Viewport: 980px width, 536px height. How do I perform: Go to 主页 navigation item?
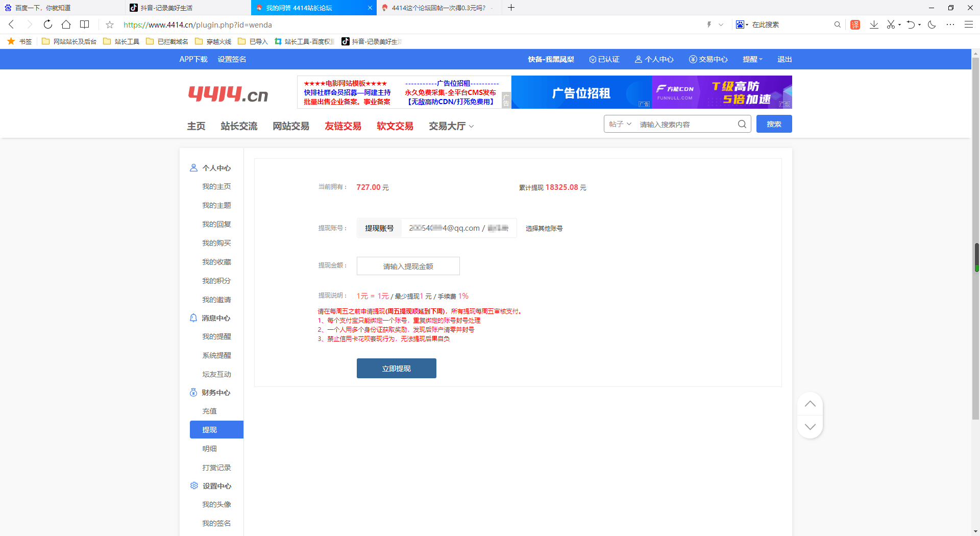point(196,126)
